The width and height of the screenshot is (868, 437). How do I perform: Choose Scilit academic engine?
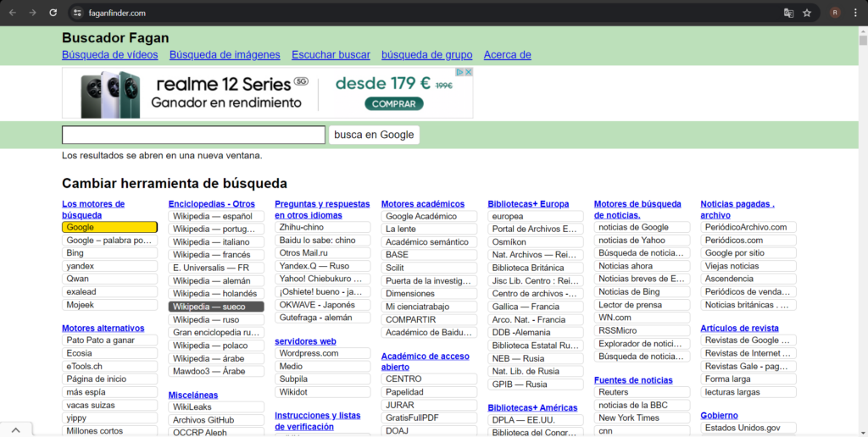[x=429, y=268]
